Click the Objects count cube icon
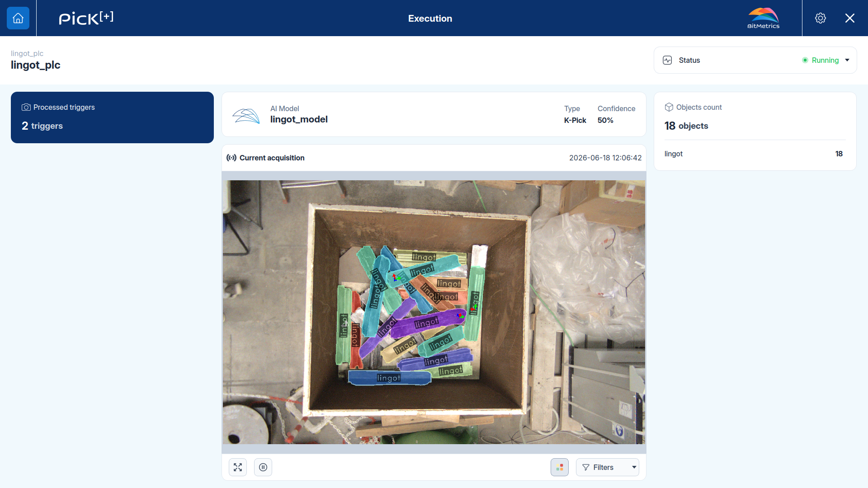Screen dimensions: 868x488 tap(669, 107)
